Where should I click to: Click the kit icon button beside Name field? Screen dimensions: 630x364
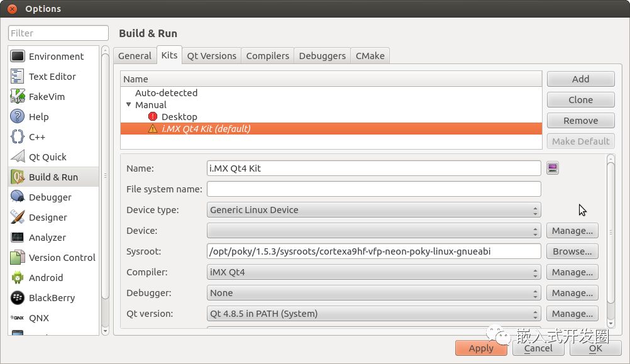tap(552, 168)
